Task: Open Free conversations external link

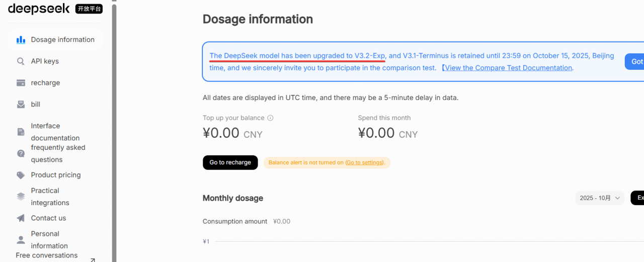Action: [x=93, y=259]
